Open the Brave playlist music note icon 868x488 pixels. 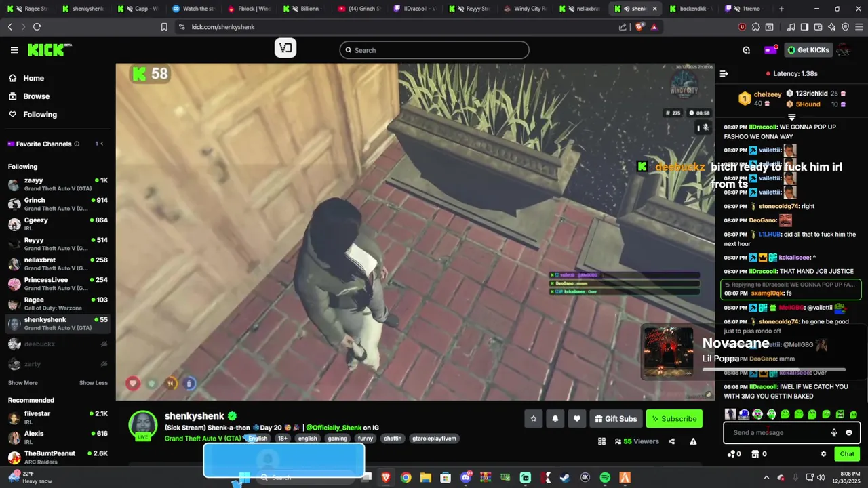click(x=791, y=26)
